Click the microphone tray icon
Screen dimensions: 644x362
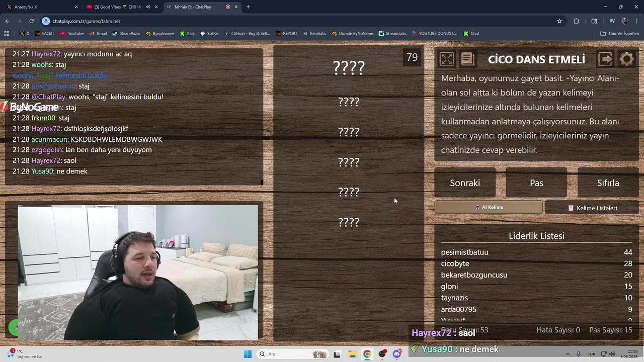(579, 354)
